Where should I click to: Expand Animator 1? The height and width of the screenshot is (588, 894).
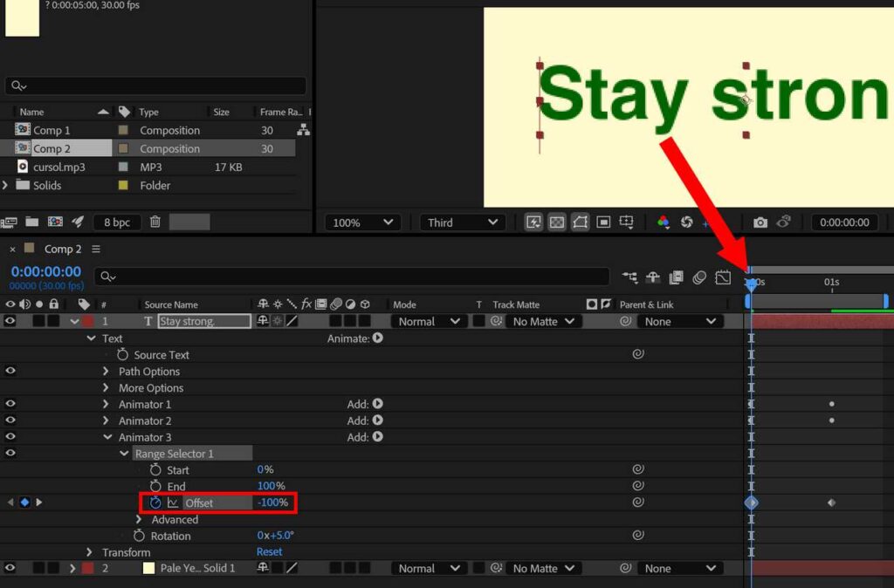click(x=106, y=404)
